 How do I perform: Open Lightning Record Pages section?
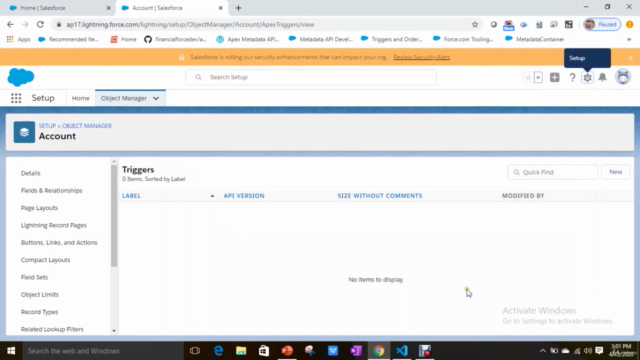(x=53, y=225)
